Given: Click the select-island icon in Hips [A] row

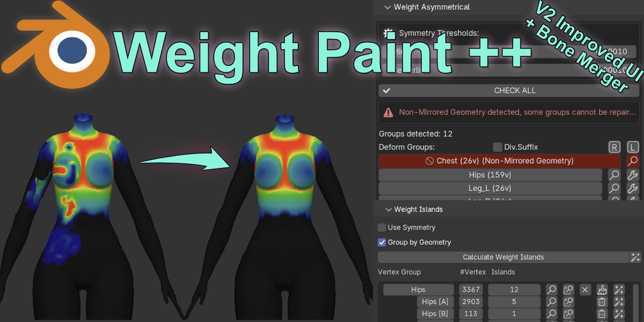Looking at the screenshot, I should point(568,302).
